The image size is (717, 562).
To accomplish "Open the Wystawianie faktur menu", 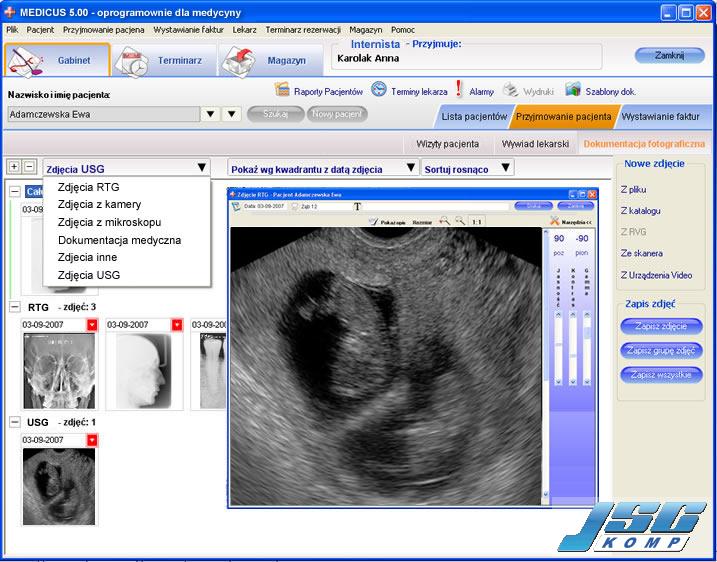I will (188, 30).
